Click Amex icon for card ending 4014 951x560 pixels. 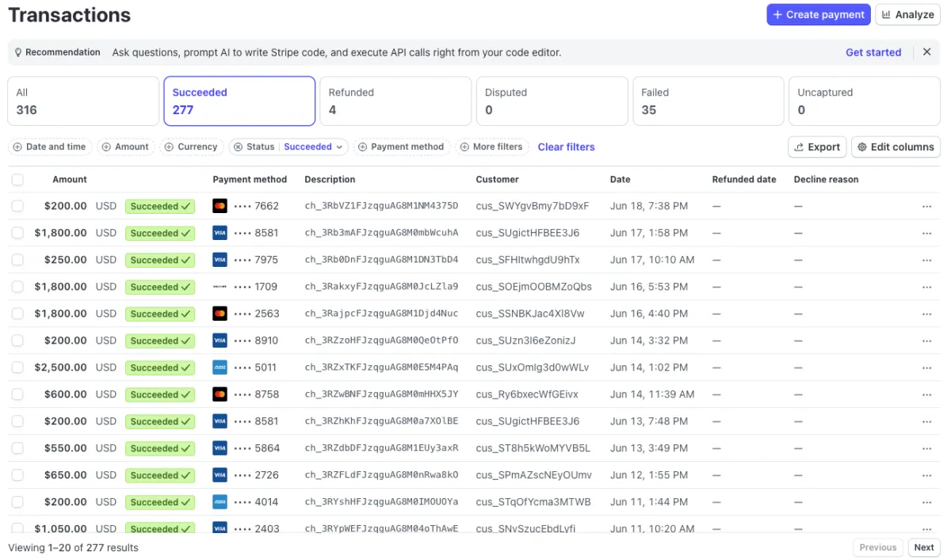pos(220,502)
